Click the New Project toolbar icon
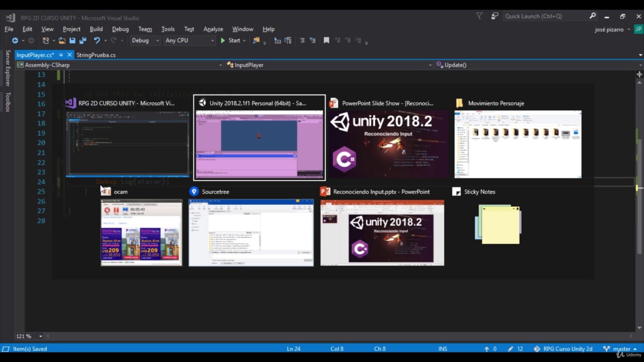The height and width of the screenshot is (362, 644). 46,41
